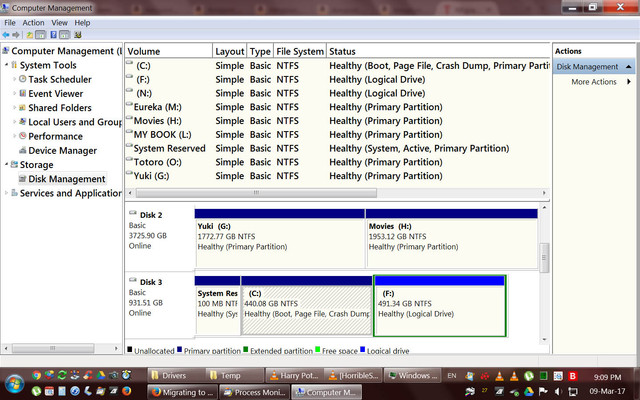Select the Event Viewer icon in tree

point(23,93)
